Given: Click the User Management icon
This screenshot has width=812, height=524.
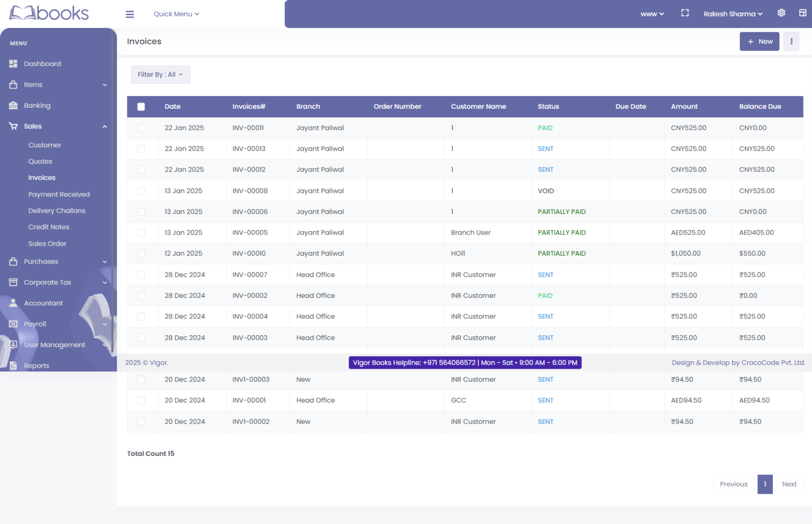Looking at the screenshot, I should 13,345.
